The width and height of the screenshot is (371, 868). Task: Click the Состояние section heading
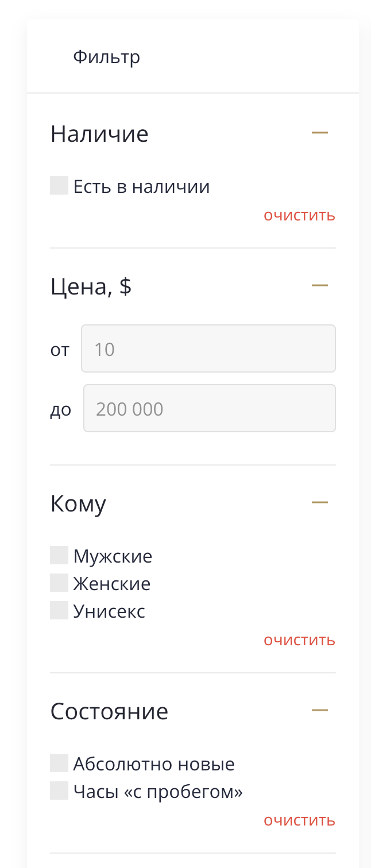pos(109,711)
